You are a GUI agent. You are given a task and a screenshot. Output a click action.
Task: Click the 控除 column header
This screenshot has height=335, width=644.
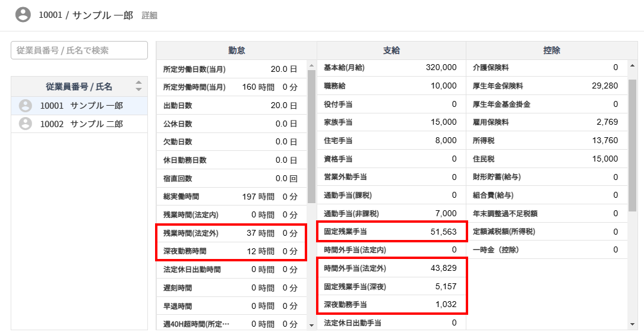(551, 50)
